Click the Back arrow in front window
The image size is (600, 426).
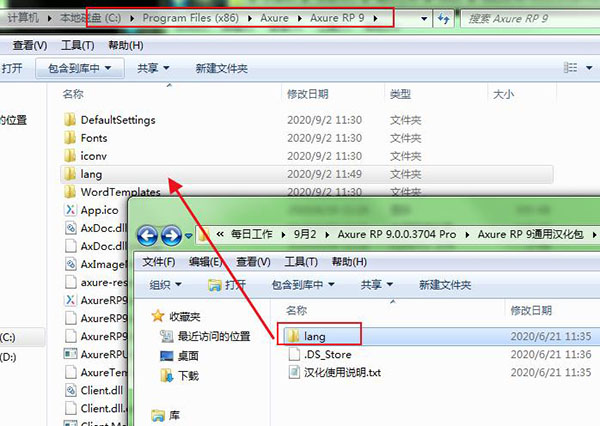click(x=147, y=235)
